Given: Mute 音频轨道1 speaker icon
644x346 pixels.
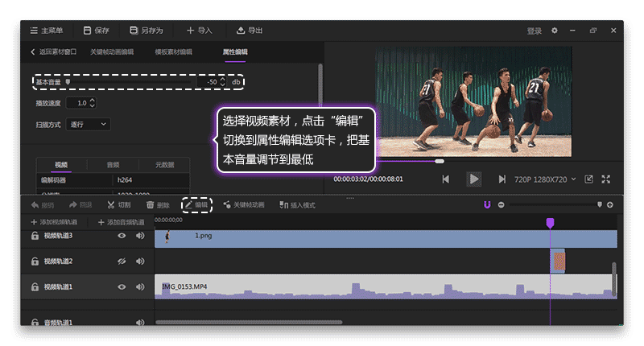Looking at the screenshot, I should pos(140,323).
